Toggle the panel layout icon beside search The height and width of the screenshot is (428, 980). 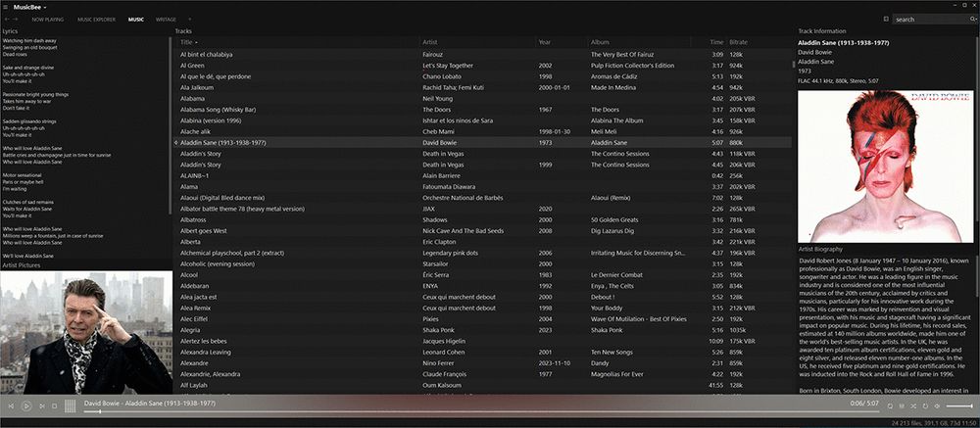(886, 20)
